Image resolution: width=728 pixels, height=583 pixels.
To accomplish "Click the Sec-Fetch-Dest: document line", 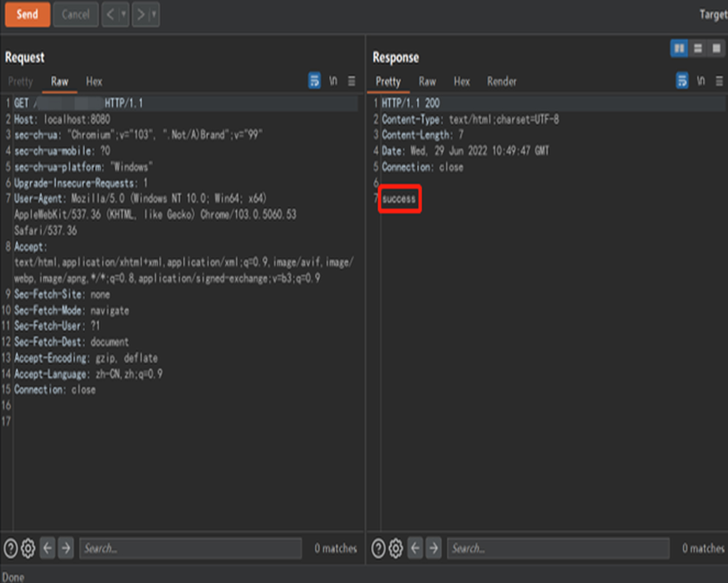I will [71, 342].
